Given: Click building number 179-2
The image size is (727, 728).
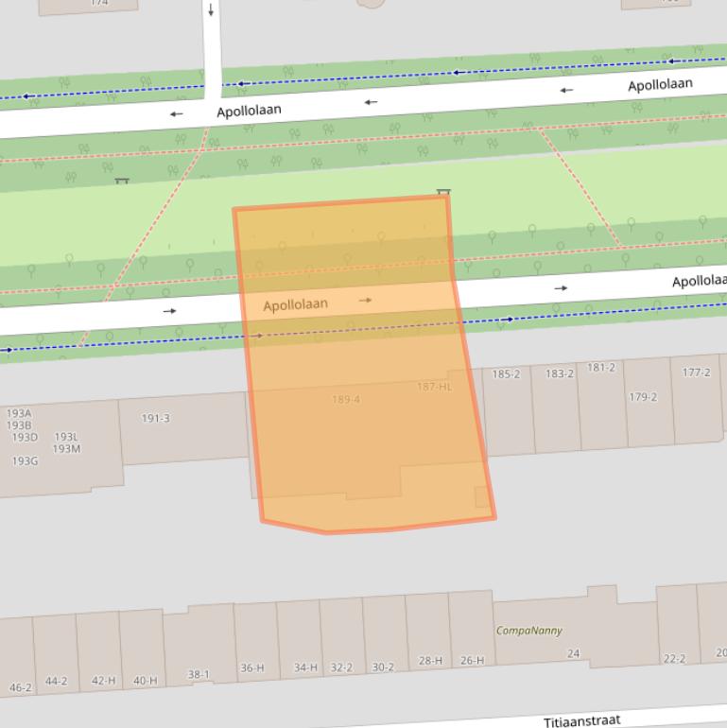Looking at the screenshot, I should 643,397.
